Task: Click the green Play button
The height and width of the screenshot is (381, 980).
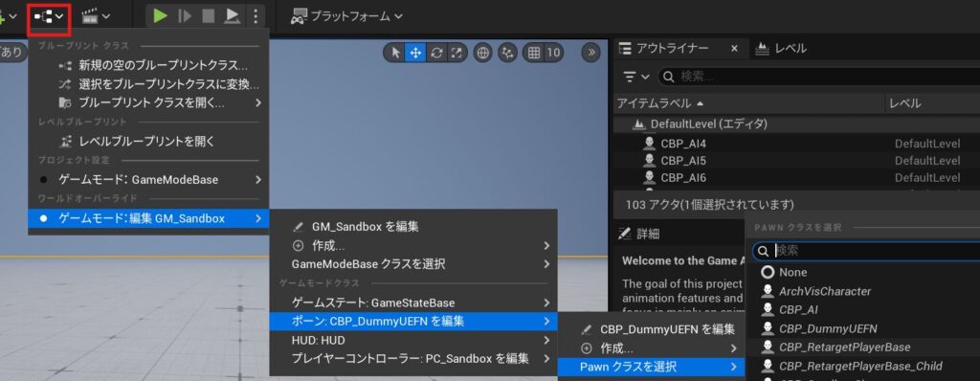Action: click(161, 16)
